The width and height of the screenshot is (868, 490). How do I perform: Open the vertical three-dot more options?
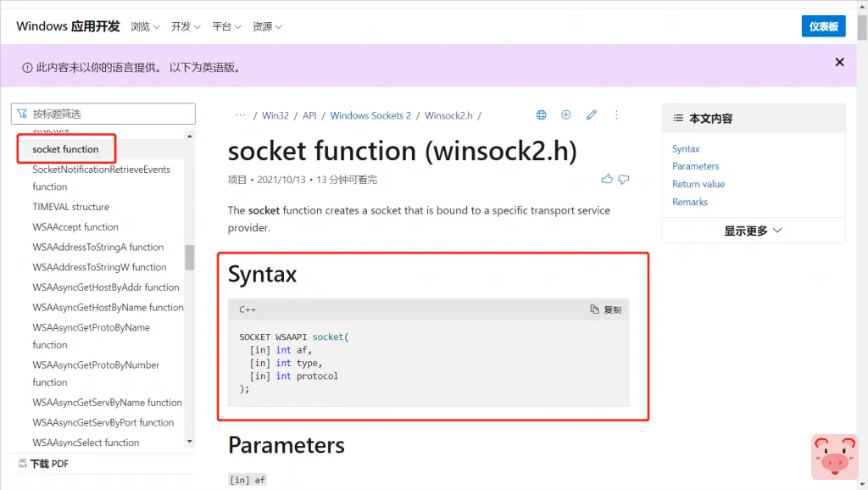[x=616, y=115]
